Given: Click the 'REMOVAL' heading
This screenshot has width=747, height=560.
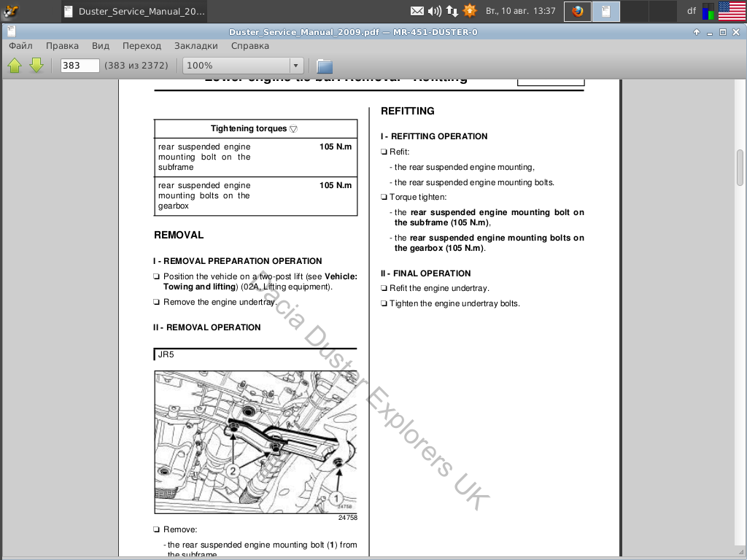Looking at the screenshot, I should (x=179, y=235).
